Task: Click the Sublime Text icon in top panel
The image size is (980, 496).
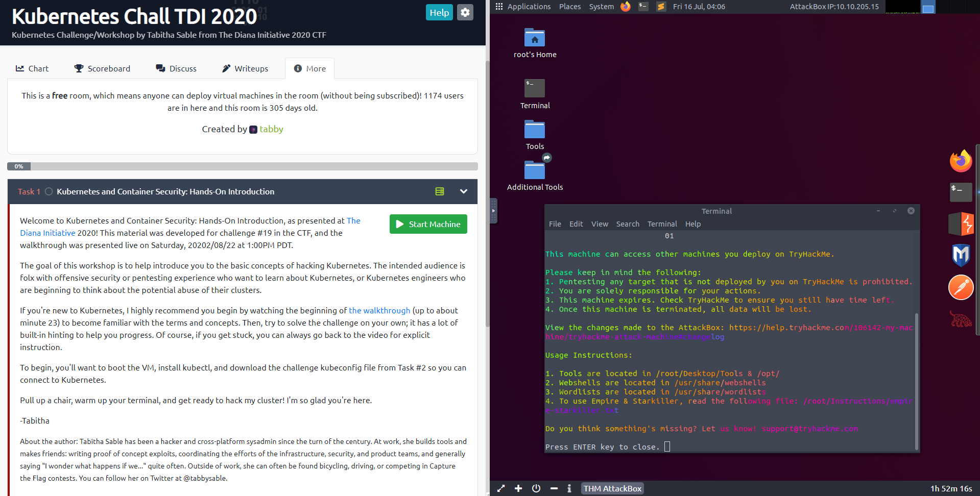Action: coord(661,7)
